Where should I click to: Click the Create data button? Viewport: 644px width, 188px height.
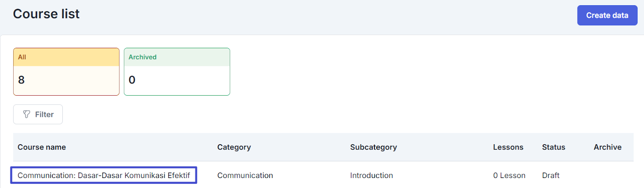click(x=607, y=15)
